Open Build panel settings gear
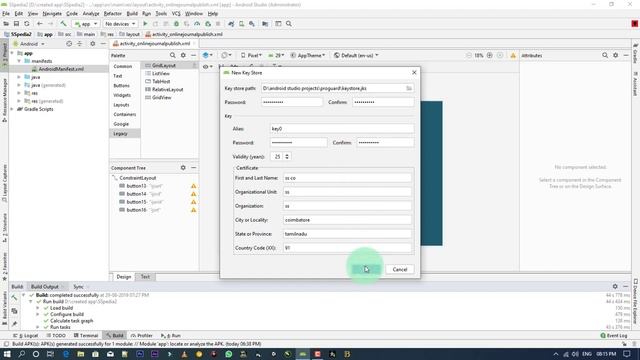The image size is (640, 360). click(x=615, y=287)
